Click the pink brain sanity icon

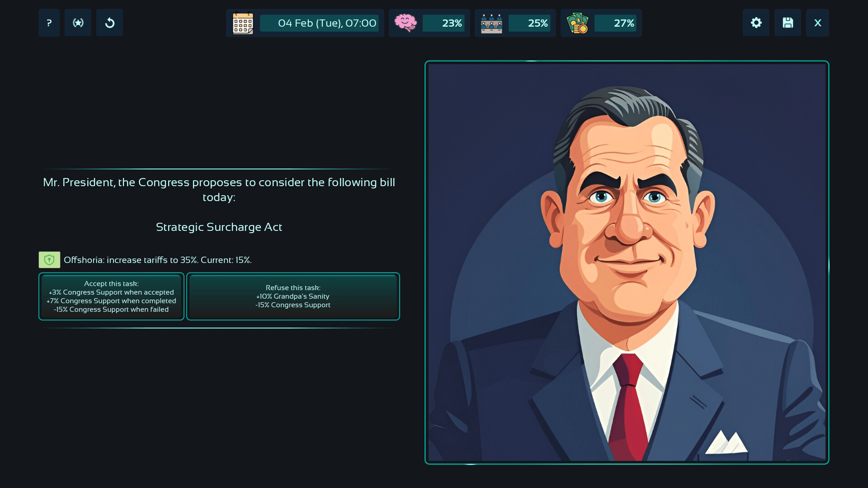[x=406, y=23]
